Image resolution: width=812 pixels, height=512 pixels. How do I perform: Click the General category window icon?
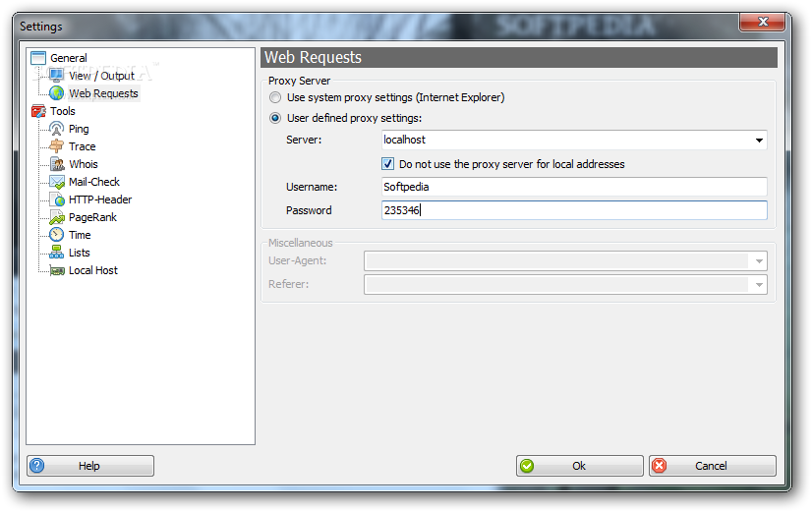(x=38, y=58)
